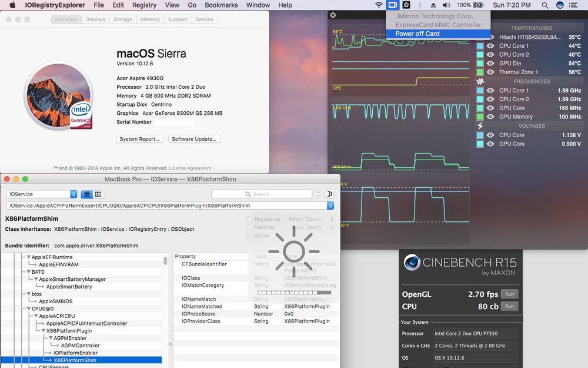Open Spotlight search magnifier icon
This screenshot has height=368, width=588.
545,5
